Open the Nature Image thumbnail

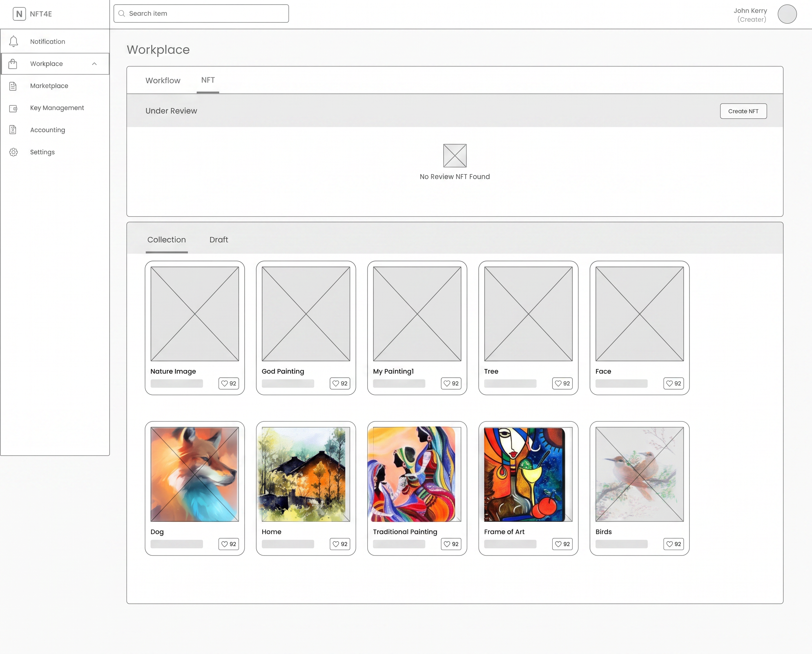tap(195, 314)
